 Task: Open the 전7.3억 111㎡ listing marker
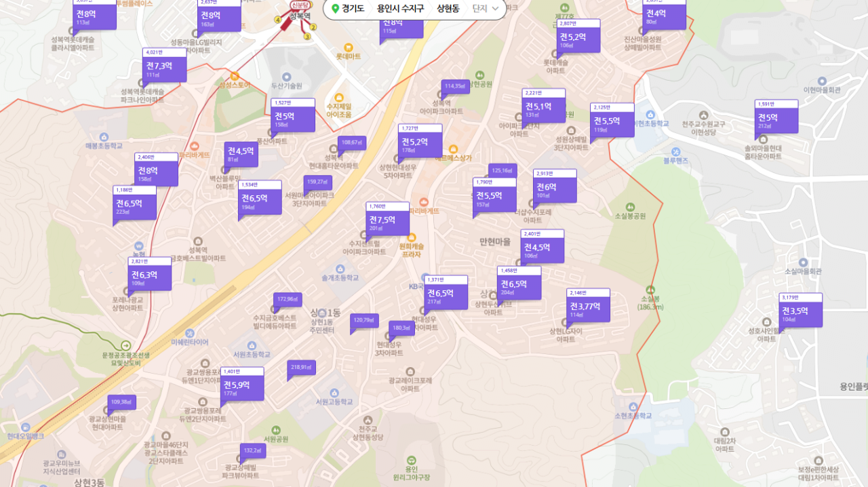165,64
